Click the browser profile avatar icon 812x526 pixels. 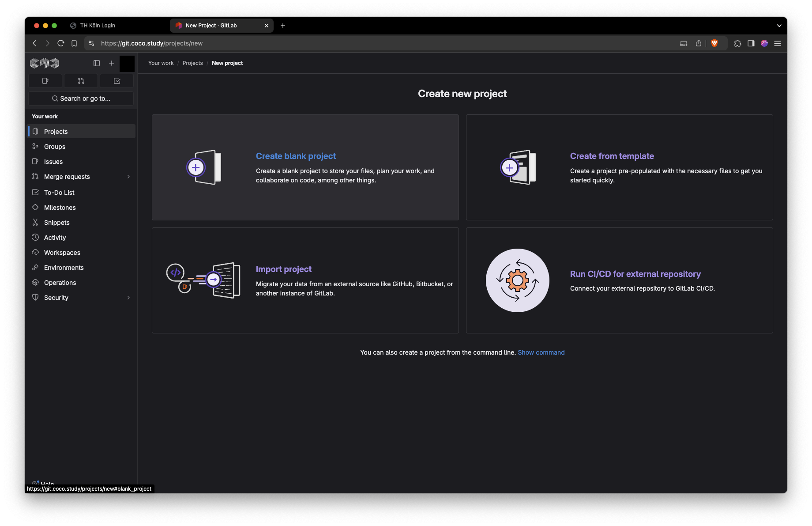coord(764,43)
